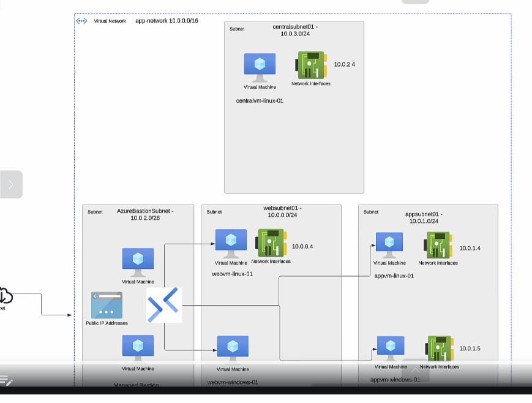This screenshot has height=403, width=532.
Task: Select the upper Virtual Machine in AzureBastionSubnet
Action: point(138,262)
